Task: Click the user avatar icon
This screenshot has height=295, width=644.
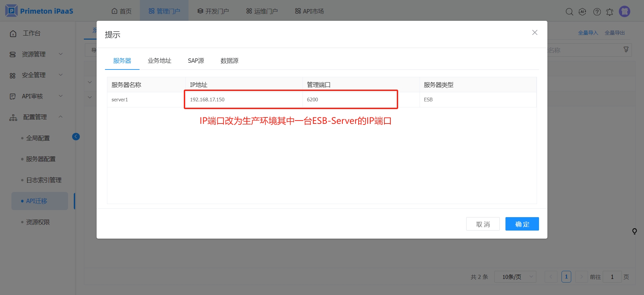Action: (624, 11)
